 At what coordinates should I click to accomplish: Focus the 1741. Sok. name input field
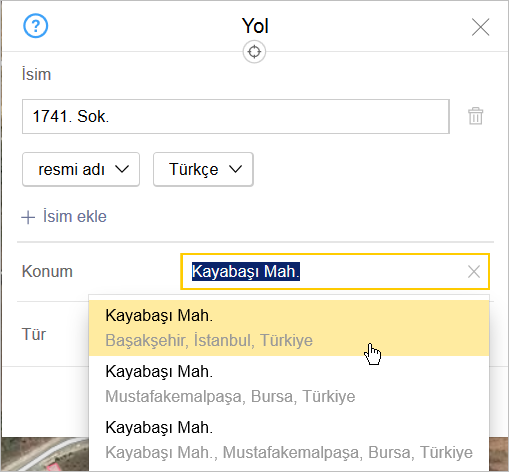[236, 116]
